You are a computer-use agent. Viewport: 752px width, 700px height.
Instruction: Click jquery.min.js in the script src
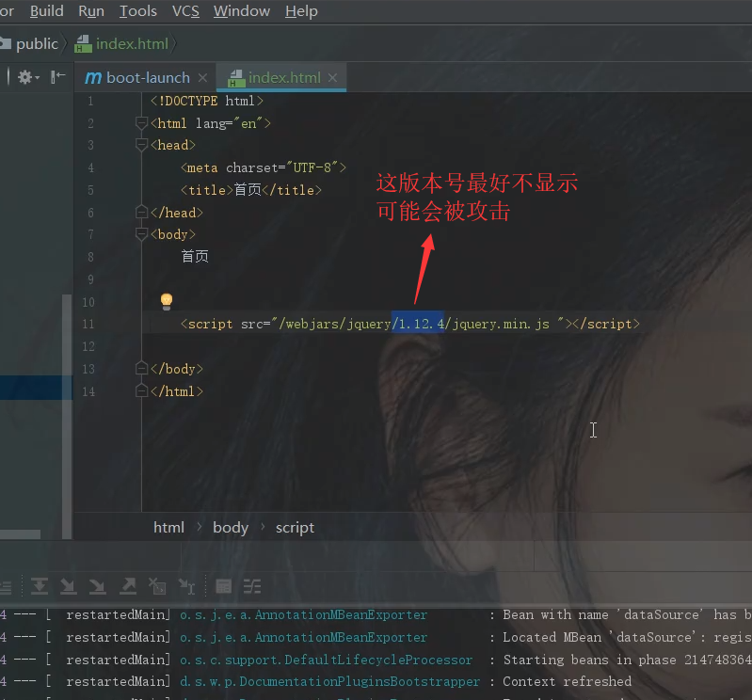[501, 324]
